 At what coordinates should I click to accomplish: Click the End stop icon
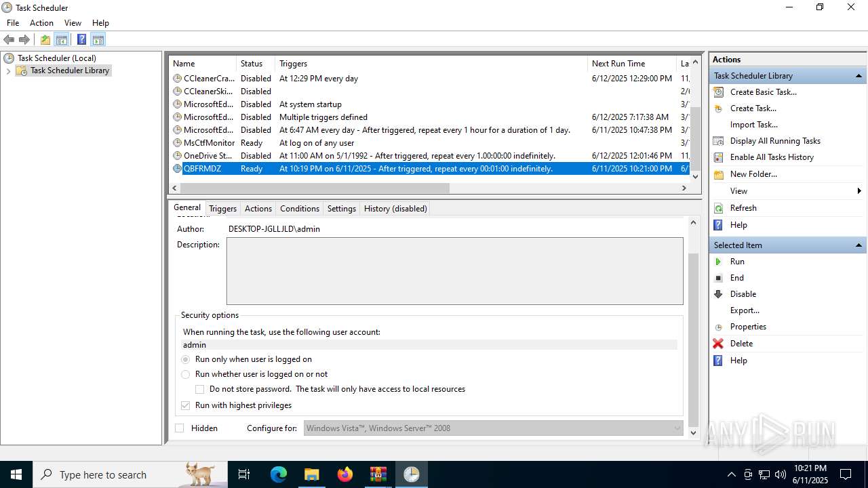coord(719,278)
